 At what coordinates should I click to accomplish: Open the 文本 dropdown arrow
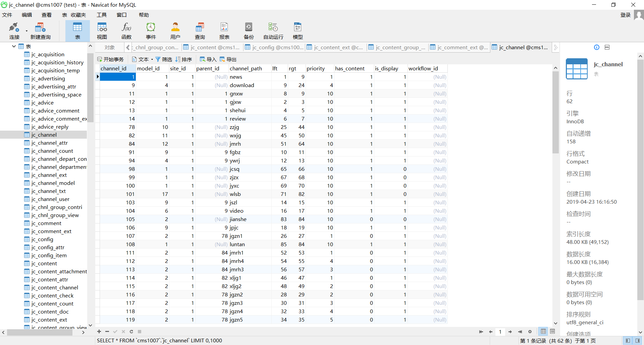pos(152,60)
